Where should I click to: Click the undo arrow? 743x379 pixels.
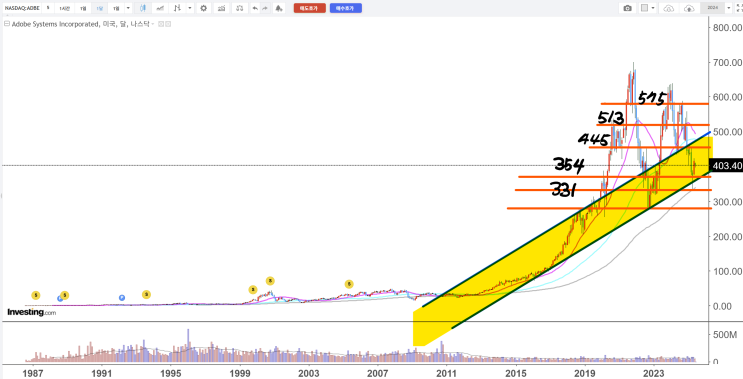point(255,8)
